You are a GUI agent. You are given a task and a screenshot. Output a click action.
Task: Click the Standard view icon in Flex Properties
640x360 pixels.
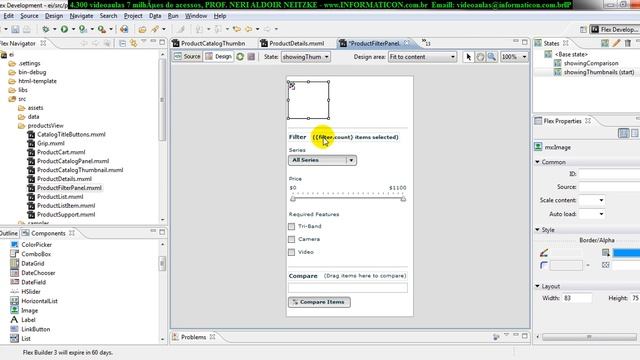(x=623, y=133)
